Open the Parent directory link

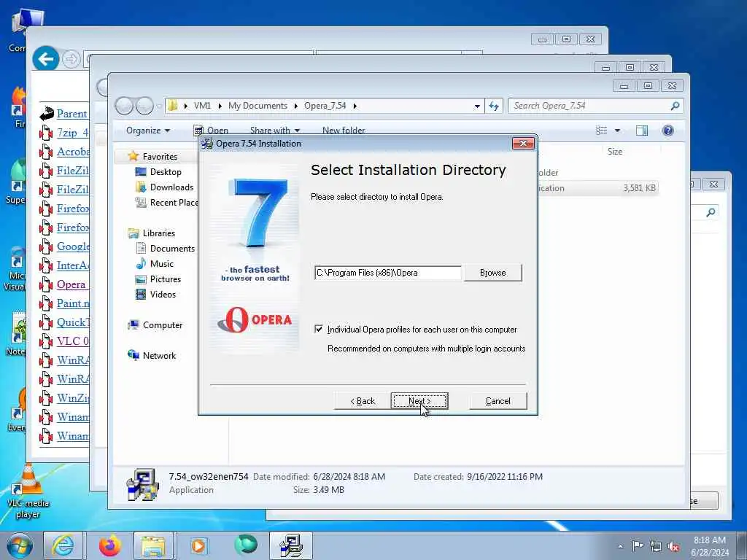71,113
